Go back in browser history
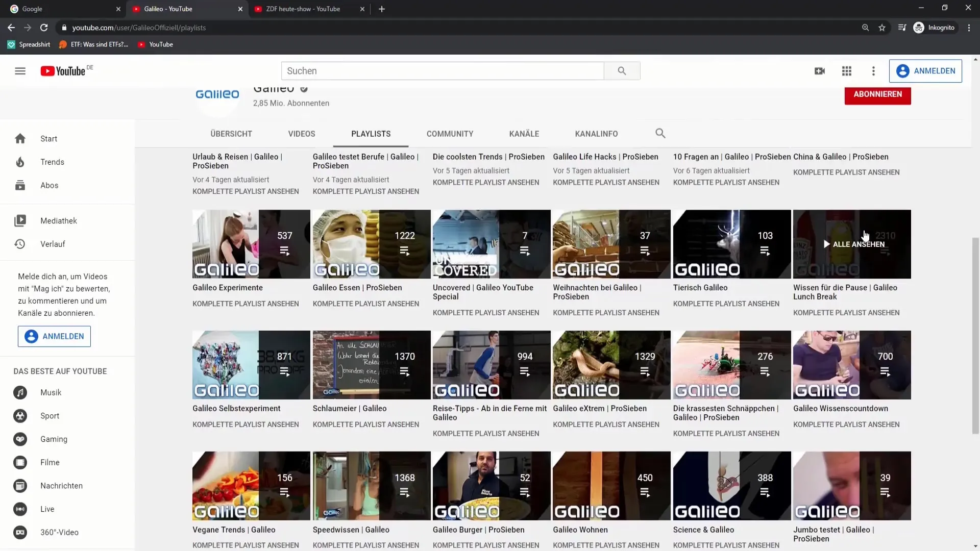 tap(11, 28)
